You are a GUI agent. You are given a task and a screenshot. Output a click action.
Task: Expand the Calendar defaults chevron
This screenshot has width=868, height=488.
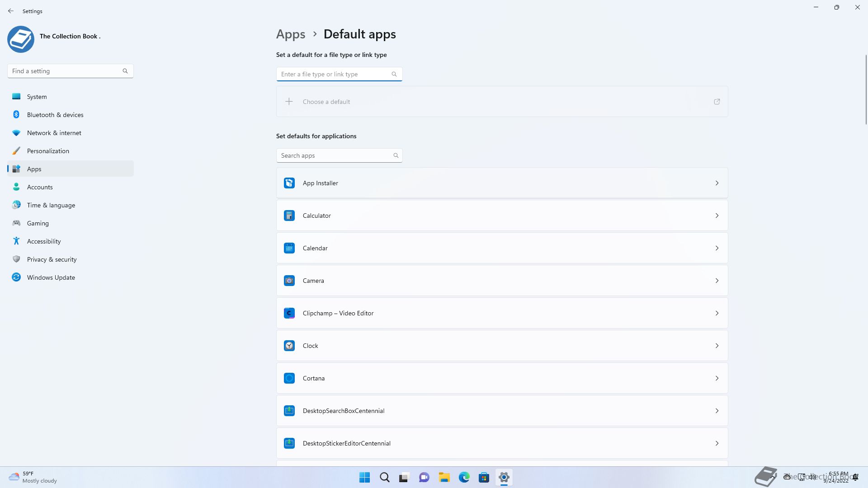pos(717,248)
